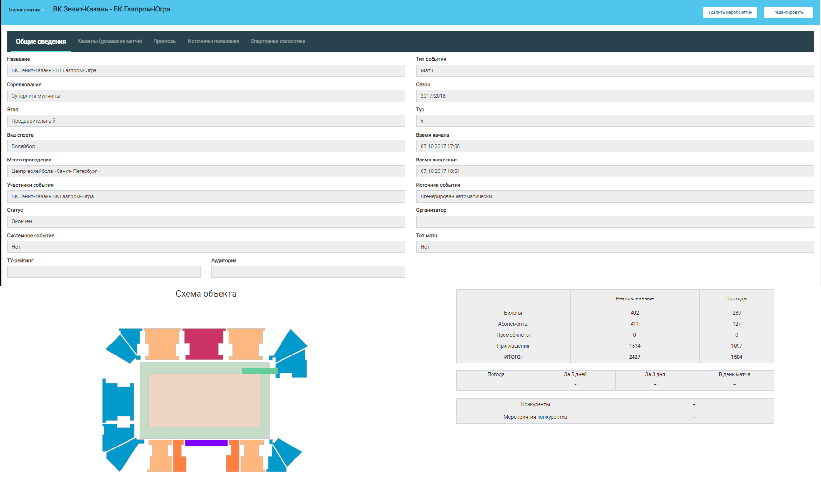The image size is (821, 504).
Task: Open the Источники появления tab
Action: [213, 41]
